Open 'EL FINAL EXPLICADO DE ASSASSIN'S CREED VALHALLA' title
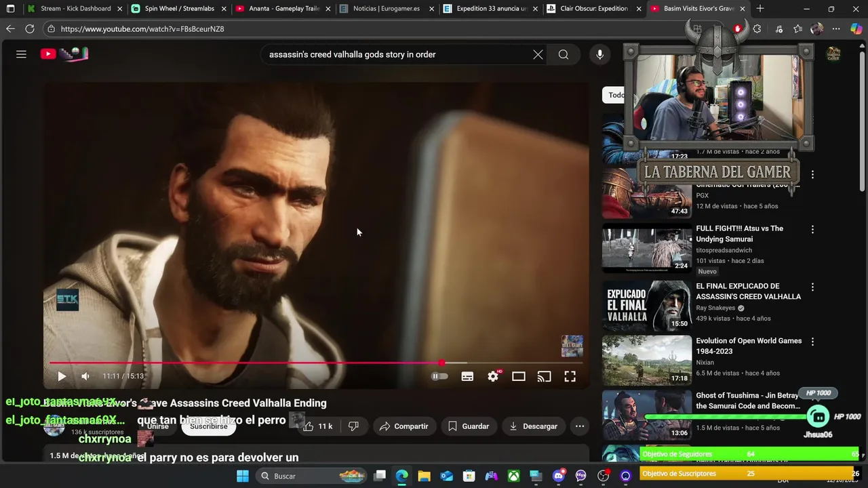The height and width of the screenshot is (488, 868). click(749, 291)
